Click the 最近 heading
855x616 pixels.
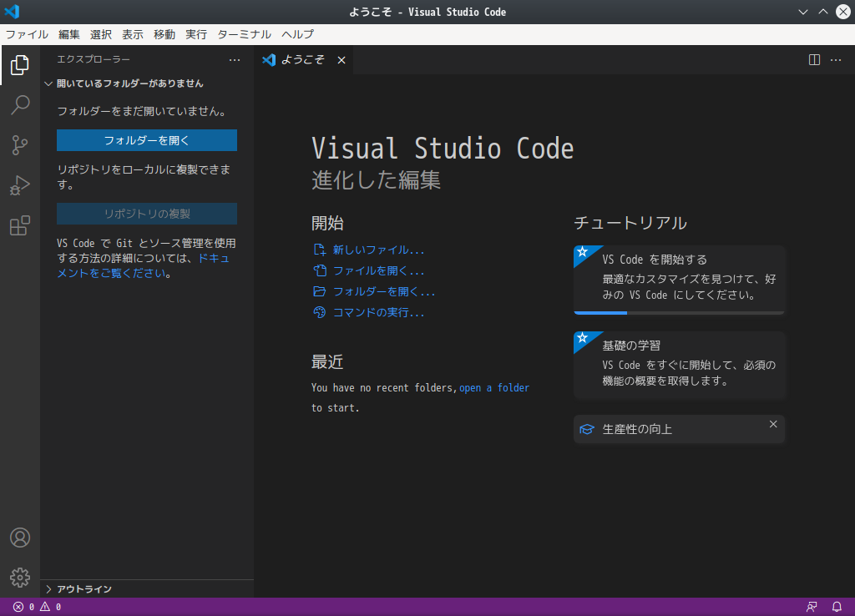coord(327,362)
